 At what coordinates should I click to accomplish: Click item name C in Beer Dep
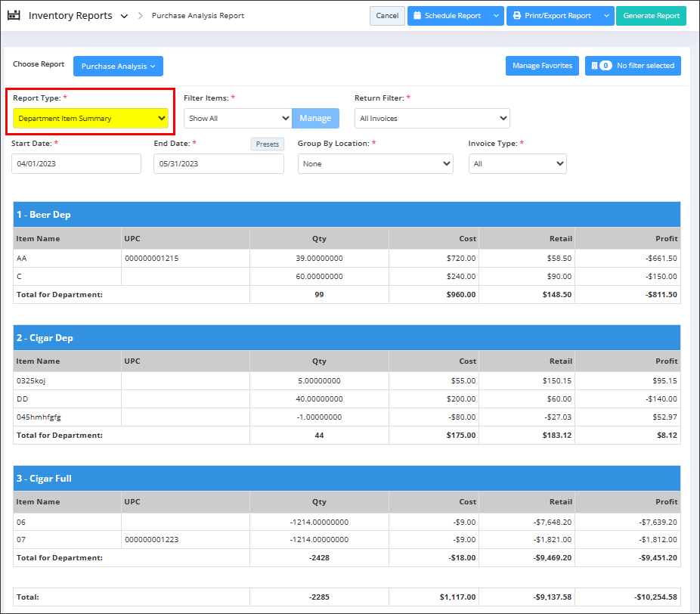click(19, 277)
